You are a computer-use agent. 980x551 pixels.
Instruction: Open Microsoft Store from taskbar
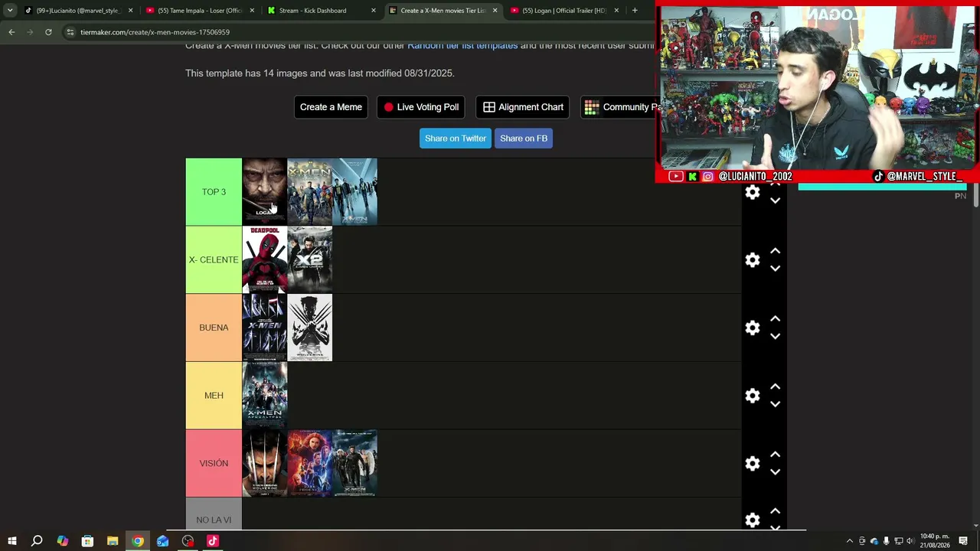point(87,541)
